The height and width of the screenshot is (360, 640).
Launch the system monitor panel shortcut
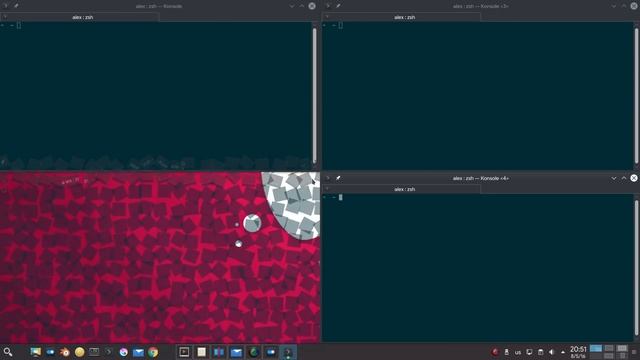(94, 352)
